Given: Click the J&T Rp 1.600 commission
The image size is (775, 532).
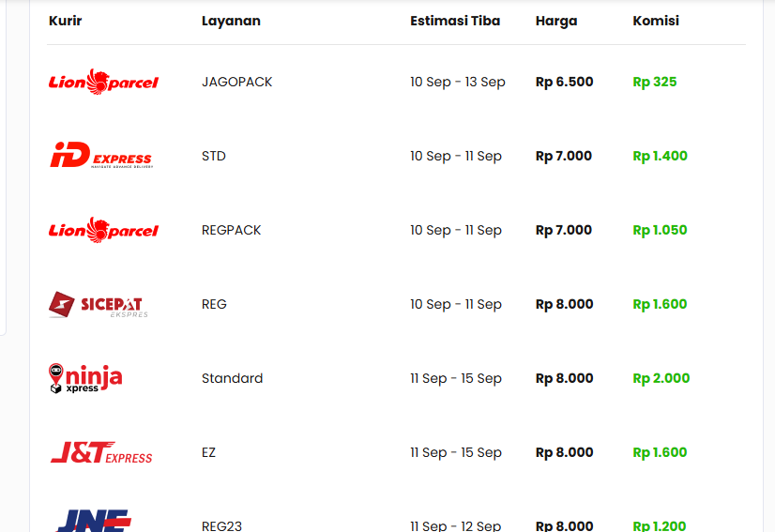Looking at the screenshot, I should point(660,452).
